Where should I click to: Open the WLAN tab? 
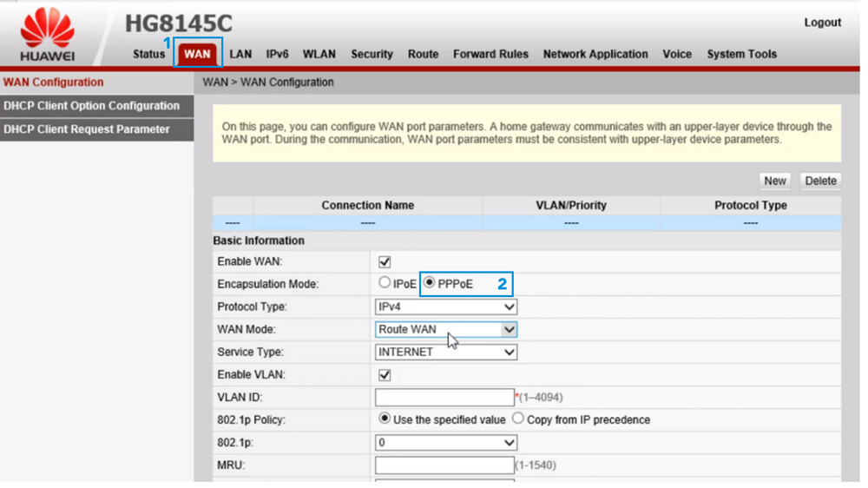coord(319,55)
